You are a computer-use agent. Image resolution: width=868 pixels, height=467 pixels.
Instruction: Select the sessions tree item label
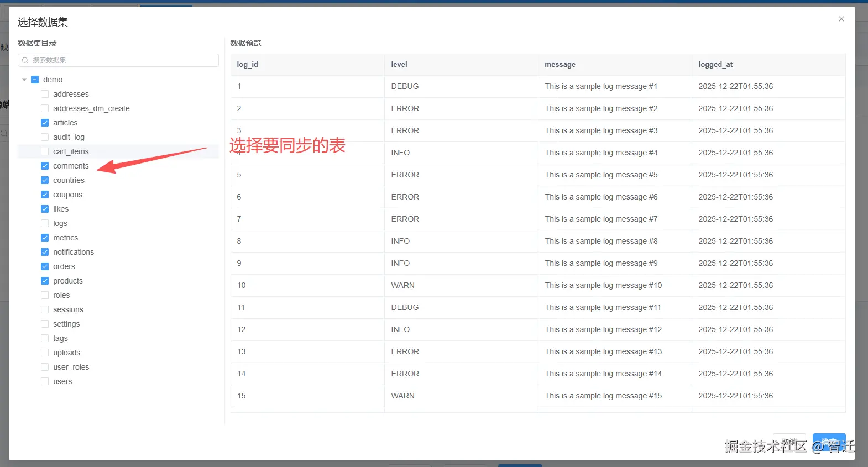[x=68, y=309]
